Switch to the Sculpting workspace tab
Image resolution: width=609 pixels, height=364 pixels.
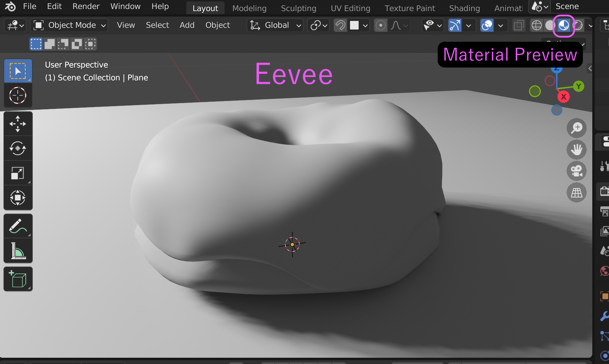pyautogui.click(x=299, y=8)
